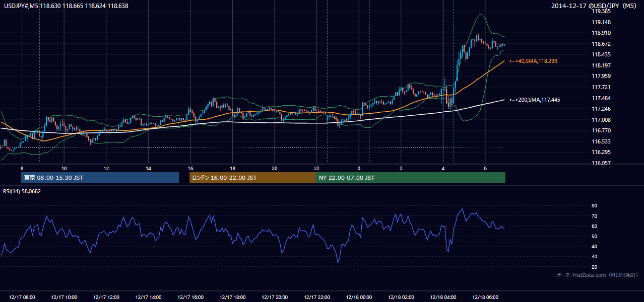Click price axis label 117.959
This screenshot has height=302, width=644.
(601, 76)
